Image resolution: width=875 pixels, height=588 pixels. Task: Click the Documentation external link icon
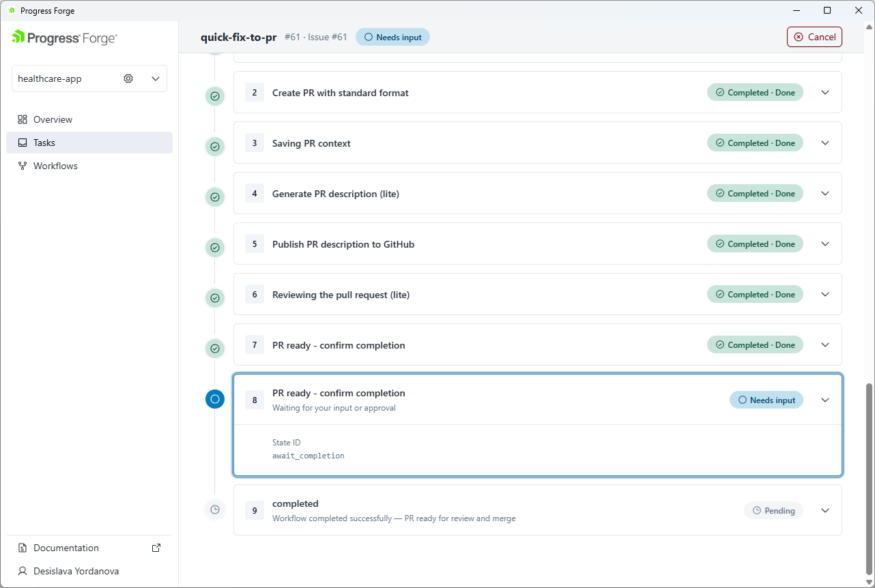click(156, 548)
